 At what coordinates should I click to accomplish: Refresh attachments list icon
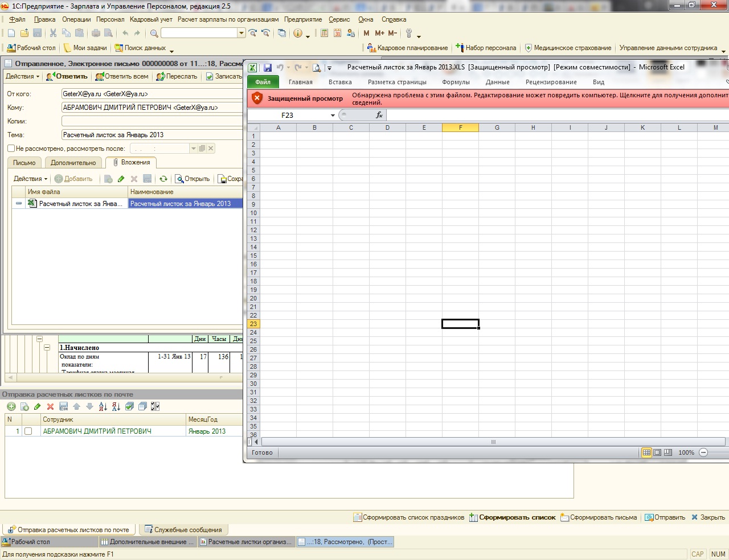click(163, 179)
